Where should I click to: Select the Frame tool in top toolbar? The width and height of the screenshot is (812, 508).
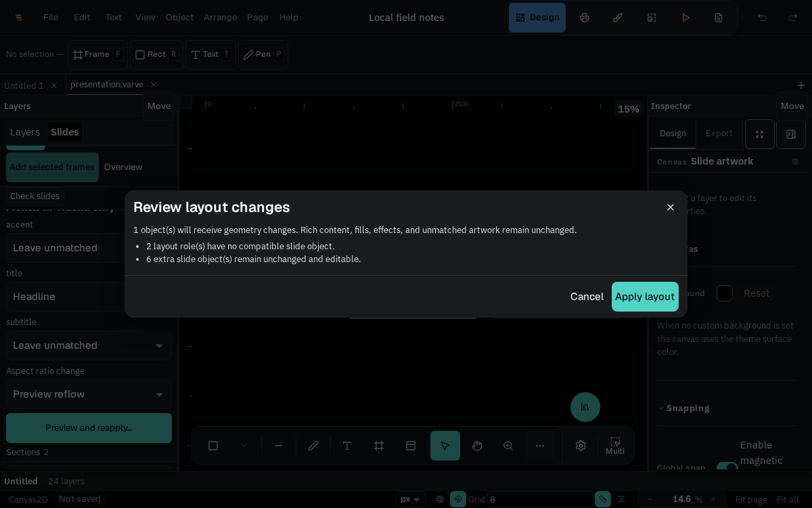pos(98,55)
